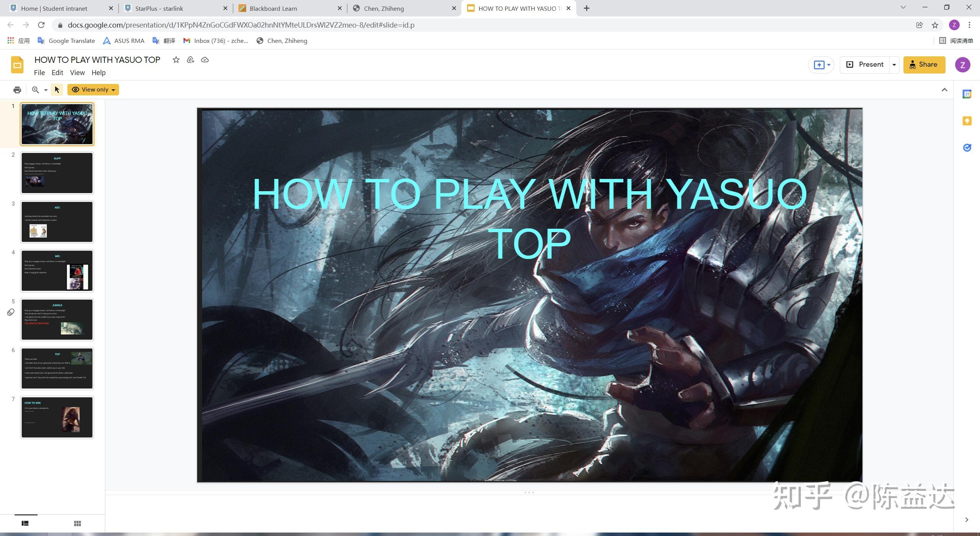Click the slide title text on canvas
The height and width of the screenshot is (536, 980).
click(x=530, y=218)
